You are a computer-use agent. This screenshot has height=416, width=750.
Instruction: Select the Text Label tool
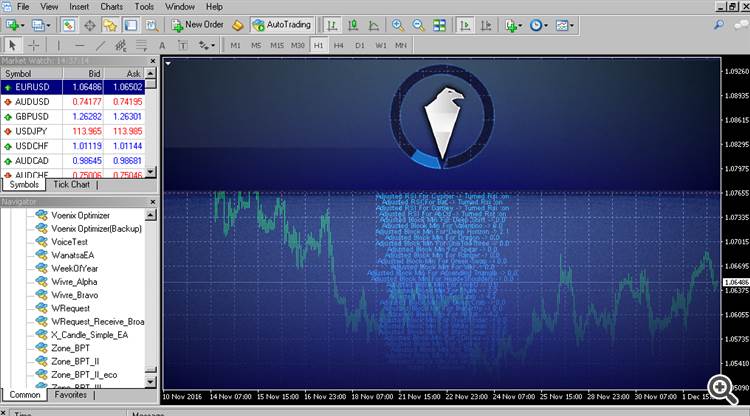183,45
